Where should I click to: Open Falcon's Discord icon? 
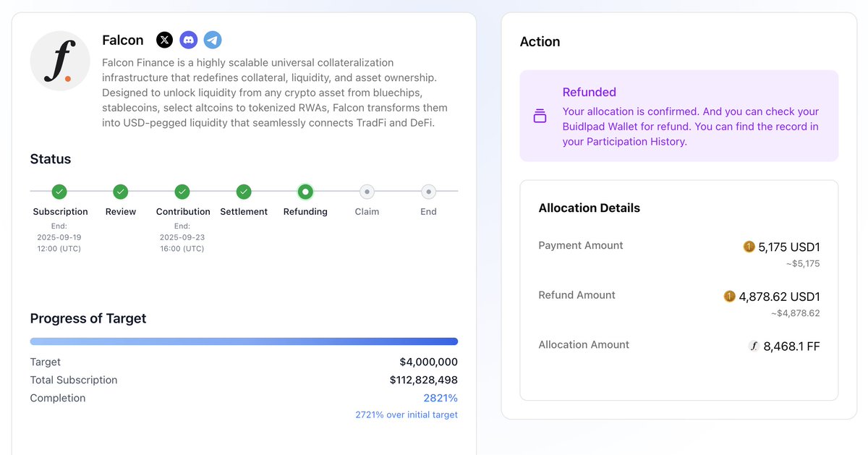point(189,40)
